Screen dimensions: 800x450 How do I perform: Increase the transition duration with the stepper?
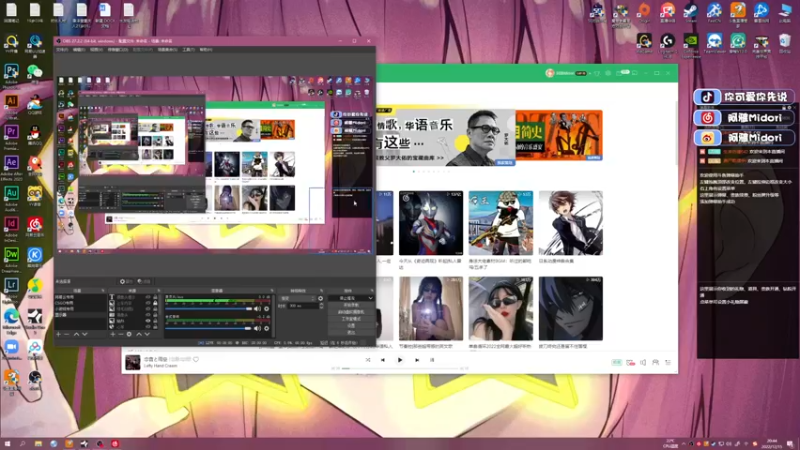tap(321, 304)
